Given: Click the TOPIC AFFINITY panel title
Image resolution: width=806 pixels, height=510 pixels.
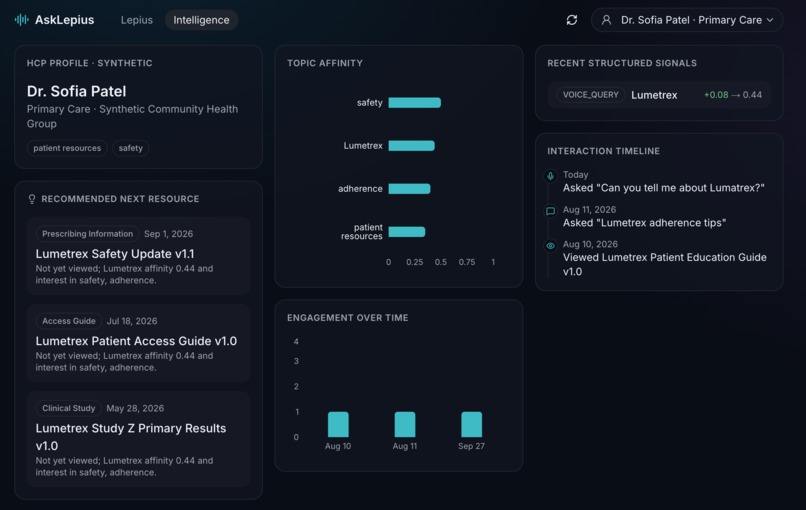Looking at the screenshot, I should pos(325,63).
